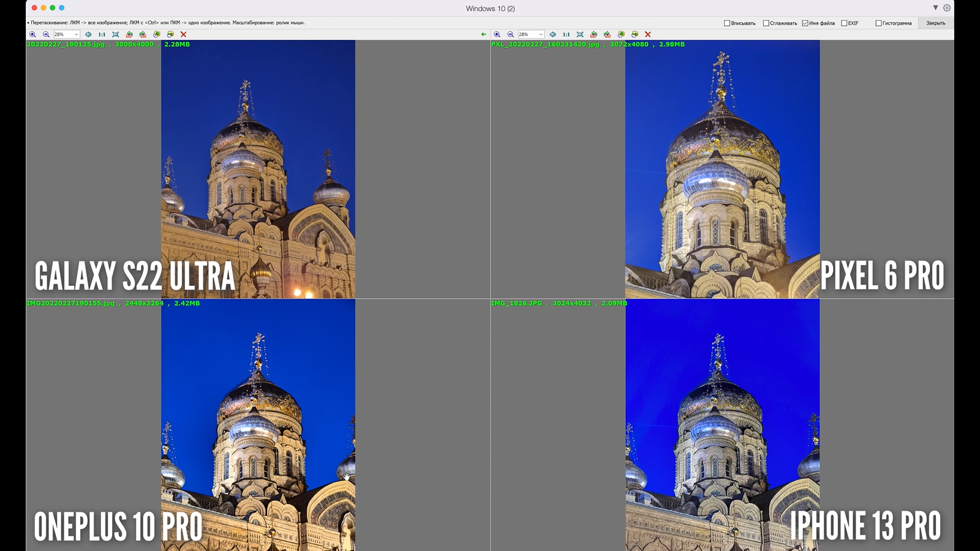Image resolution: width=980 pixels, height=551 pixels.
Task: Click zoom in magnifier in right pane toolbar
Action: tap(497, 34)
